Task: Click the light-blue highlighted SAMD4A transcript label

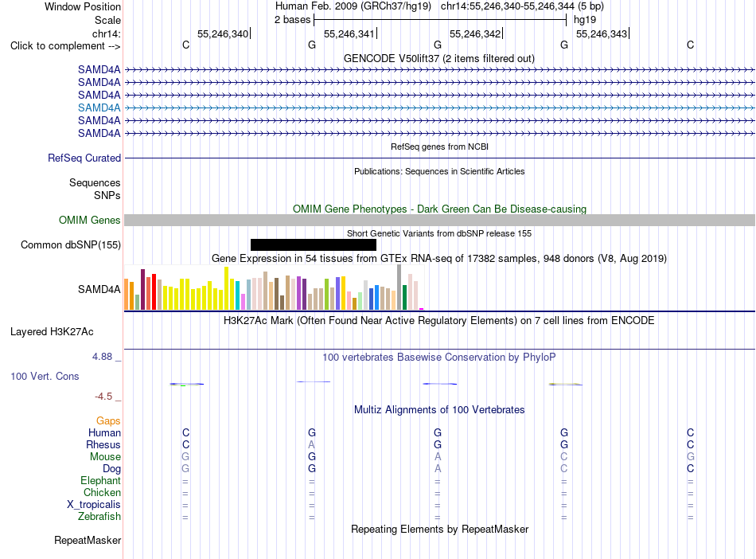Action: tap(99, 107)
